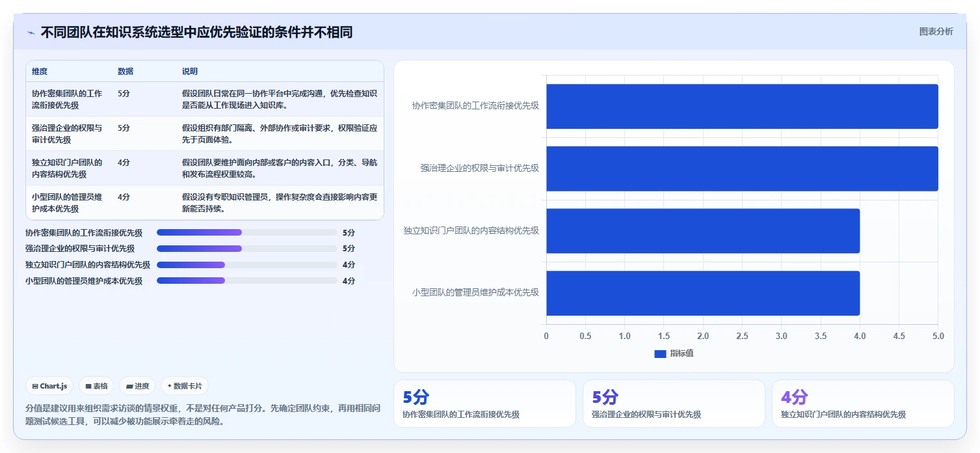Click the footnote paragraph starting 分值是建议用来组织
The width and height of the screenshot is (980, 453).
point(203,415)
